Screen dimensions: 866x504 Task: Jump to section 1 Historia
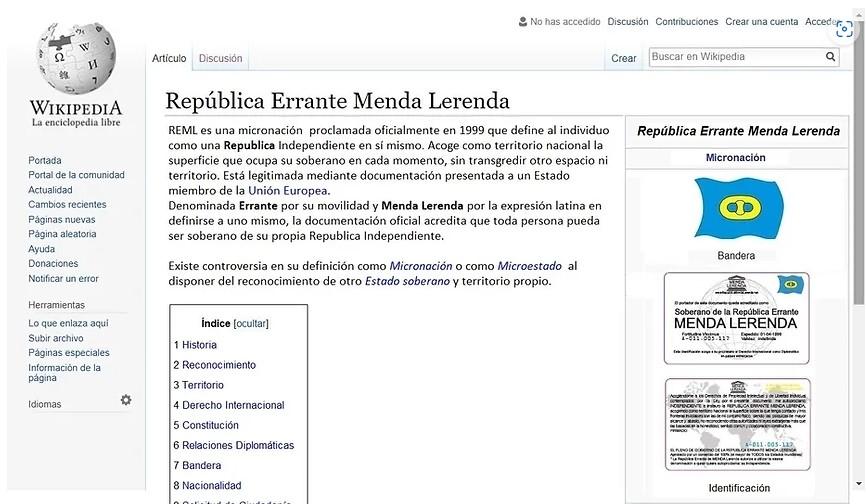195,345
